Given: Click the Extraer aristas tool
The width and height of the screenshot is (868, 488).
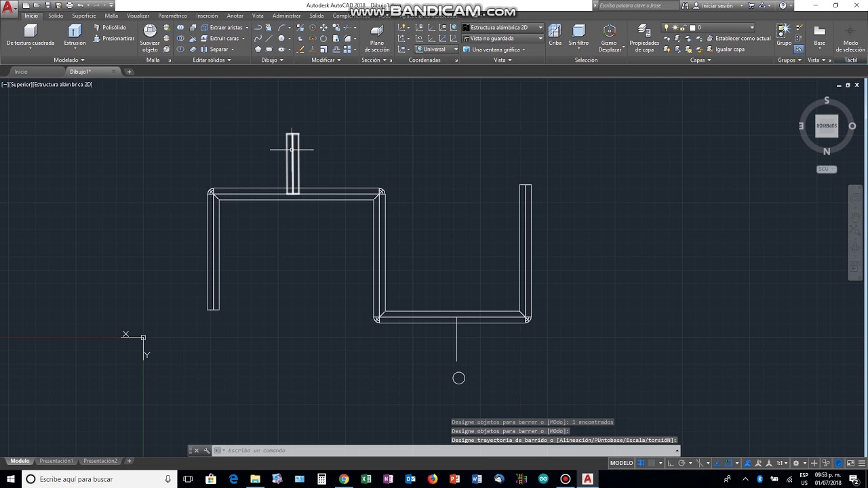Looking at the screenshot, I should [x=222, y=27].
